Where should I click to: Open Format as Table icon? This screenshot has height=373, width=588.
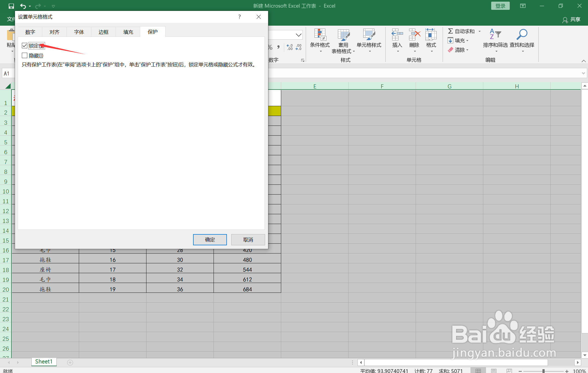pos(343,35)
